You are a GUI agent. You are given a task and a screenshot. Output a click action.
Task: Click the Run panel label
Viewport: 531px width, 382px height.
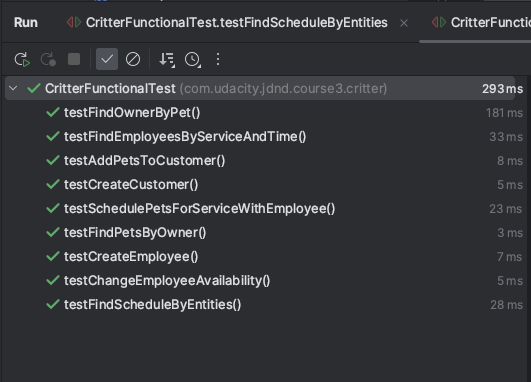[26, 23]
